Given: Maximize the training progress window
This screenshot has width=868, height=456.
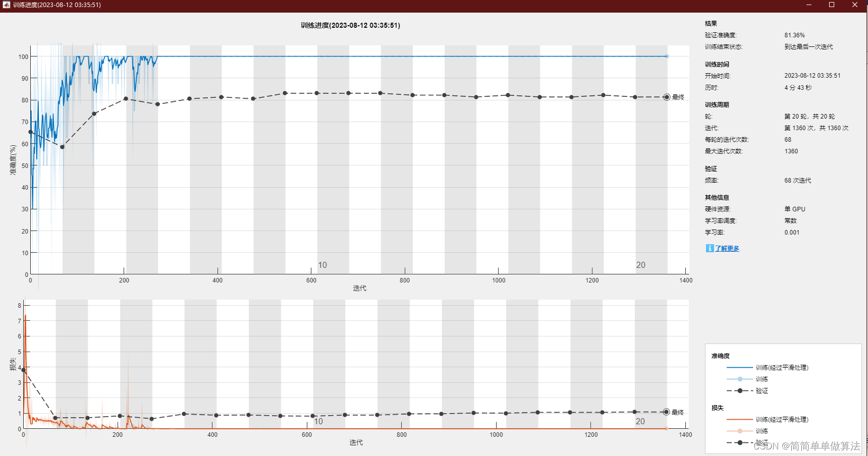Looking at the screenshot, I should coord(832,5).
